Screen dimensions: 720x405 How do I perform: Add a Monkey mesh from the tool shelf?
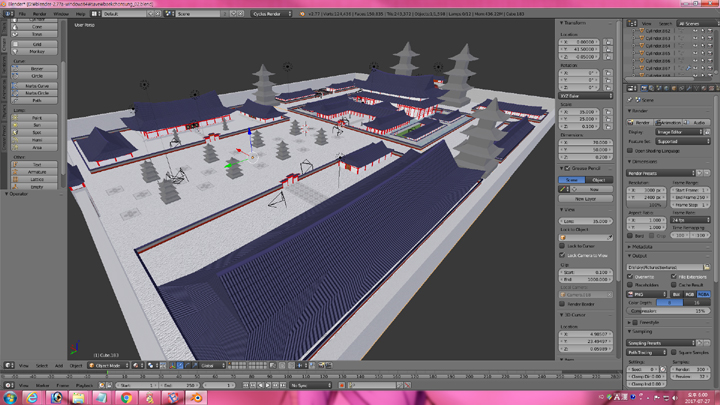coord(35,51)
